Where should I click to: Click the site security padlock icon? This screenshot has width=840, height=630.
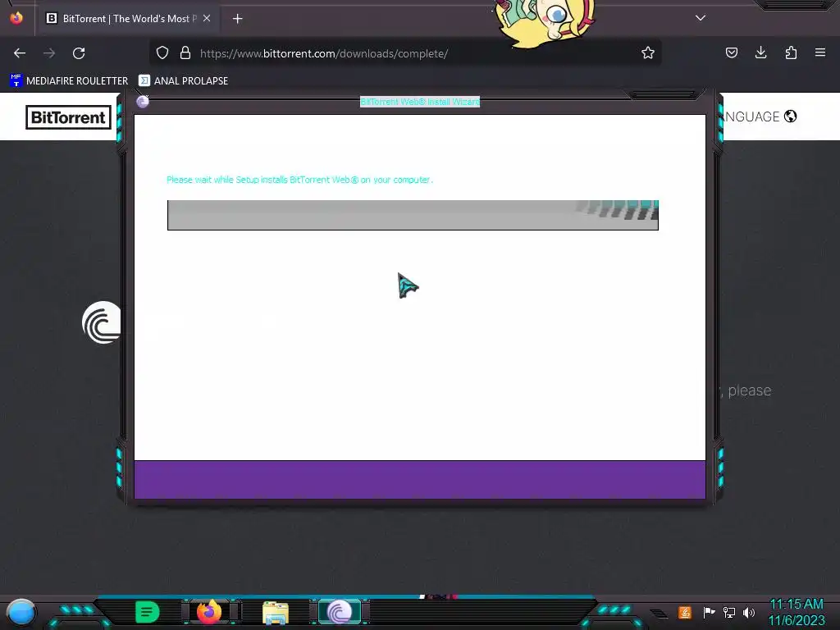pyautogui.click(x=185, y=52)
